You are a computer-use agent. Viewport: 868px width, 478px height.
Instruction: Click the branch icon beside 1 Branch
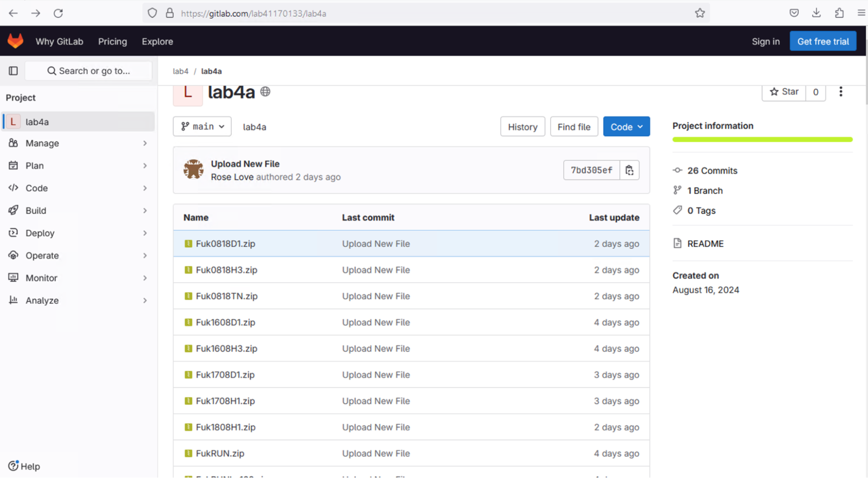(677, 190)
